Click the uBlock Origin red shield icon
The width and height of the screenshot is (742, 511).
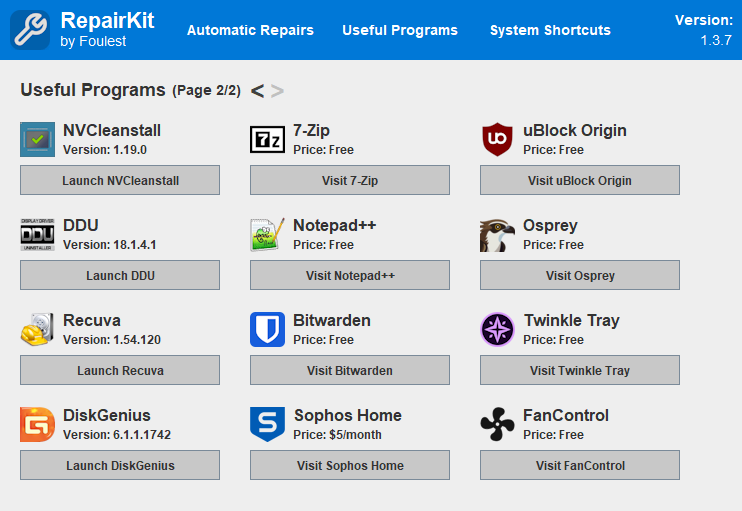[x=497, y=140]
